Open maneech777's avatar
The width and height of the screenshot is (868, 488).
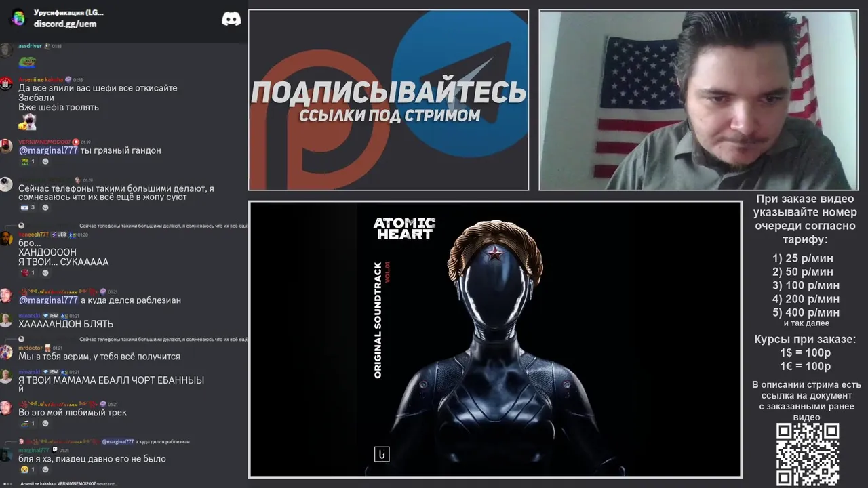point(6,239)
